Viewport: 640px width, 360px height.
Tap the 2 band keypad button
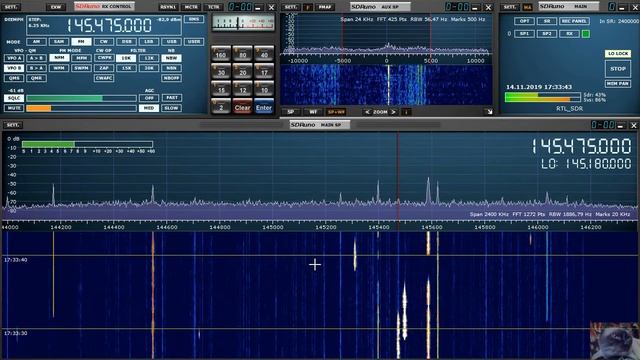(220, 107)
